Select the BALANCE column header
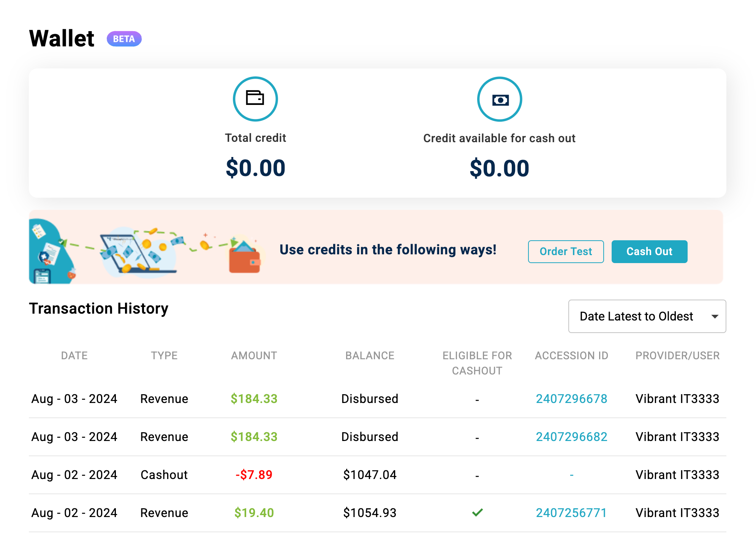The width and height of the screenshot is (756, 533). [370, 355]
